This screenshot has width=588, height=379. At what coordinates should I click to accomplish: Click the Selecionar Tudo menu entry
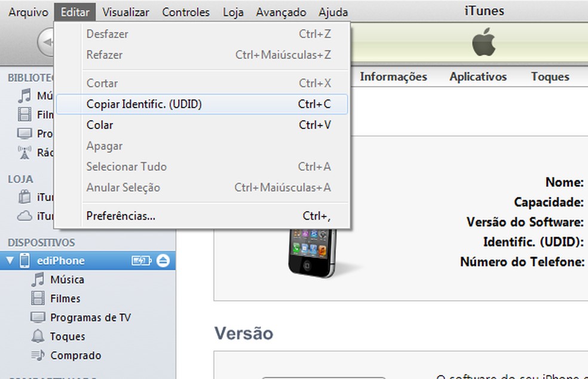point(202,167)
